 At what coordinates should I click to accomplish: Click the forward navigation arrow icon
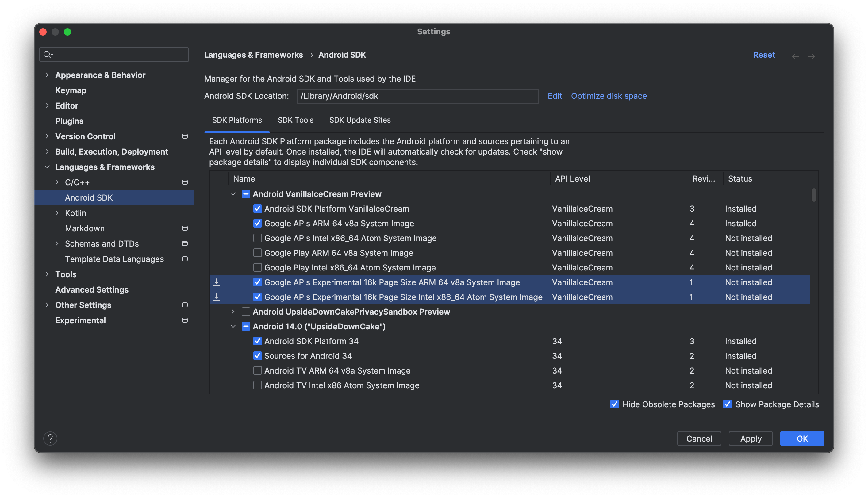coord(811,54)
